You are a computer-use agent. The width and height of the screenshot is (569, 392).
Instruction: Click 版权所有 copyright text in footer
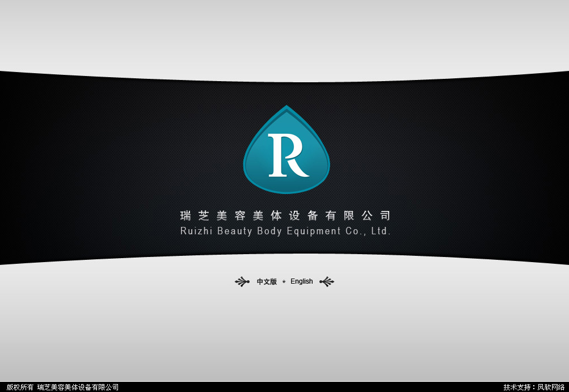(20, 387)
